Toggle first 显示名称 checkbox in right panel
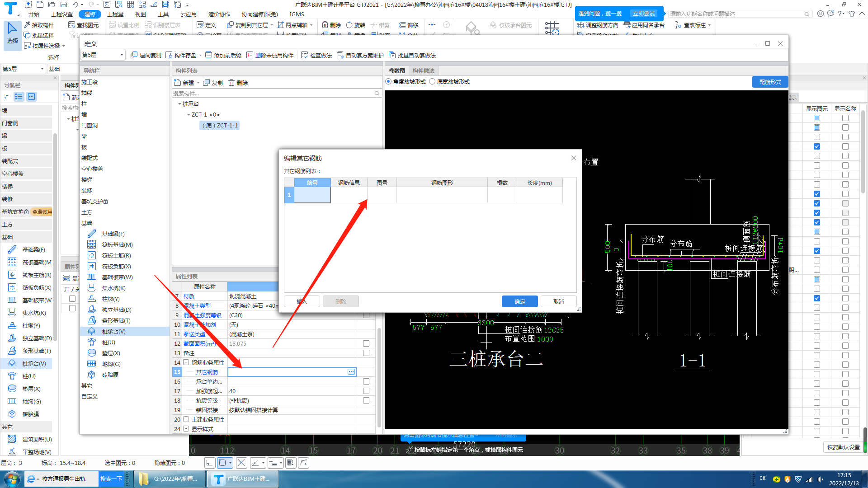Screen dimensions: 868x488 point(845,118)
